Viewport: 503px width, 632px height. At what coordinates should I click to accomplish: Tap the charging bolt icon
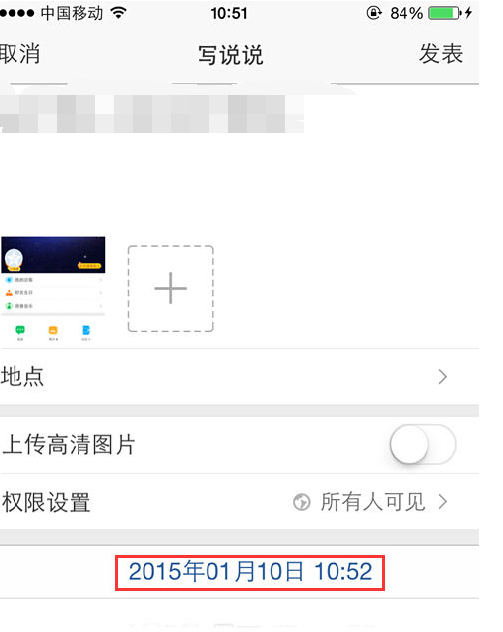pyautogui.click(x=468, y=13)
